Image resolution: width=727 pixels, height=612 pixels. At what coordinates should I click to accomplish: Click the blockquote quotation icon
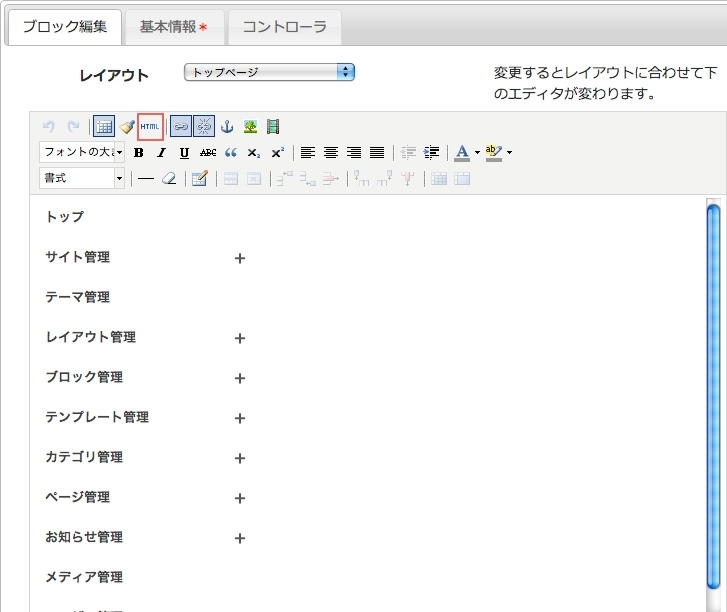coord(230,153)
